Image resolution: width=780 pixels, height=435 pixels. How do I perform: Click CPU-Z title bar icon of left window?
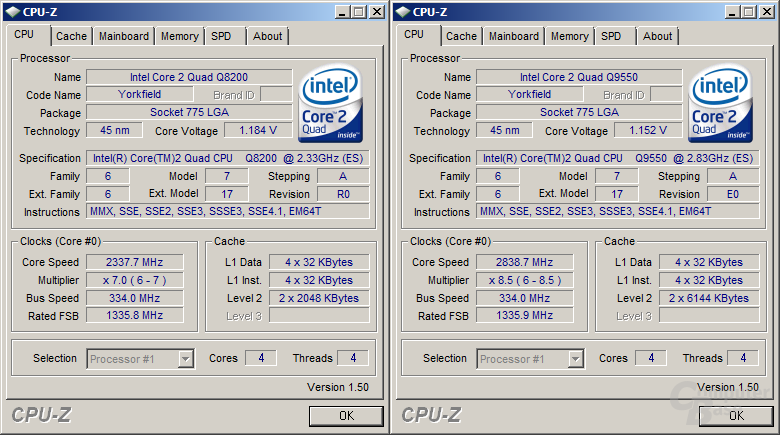point(12,11)
